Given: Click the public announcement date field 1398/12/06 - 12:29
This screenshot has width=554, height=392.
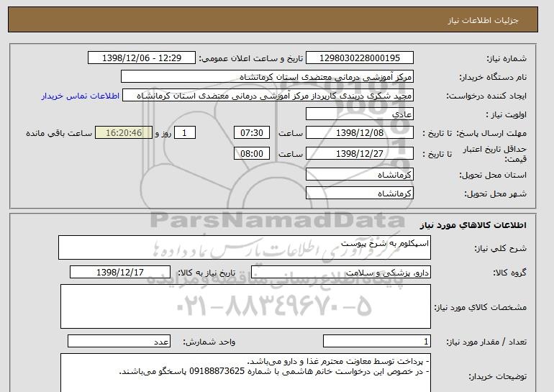Looking at the screenshot, I should 142,58.
